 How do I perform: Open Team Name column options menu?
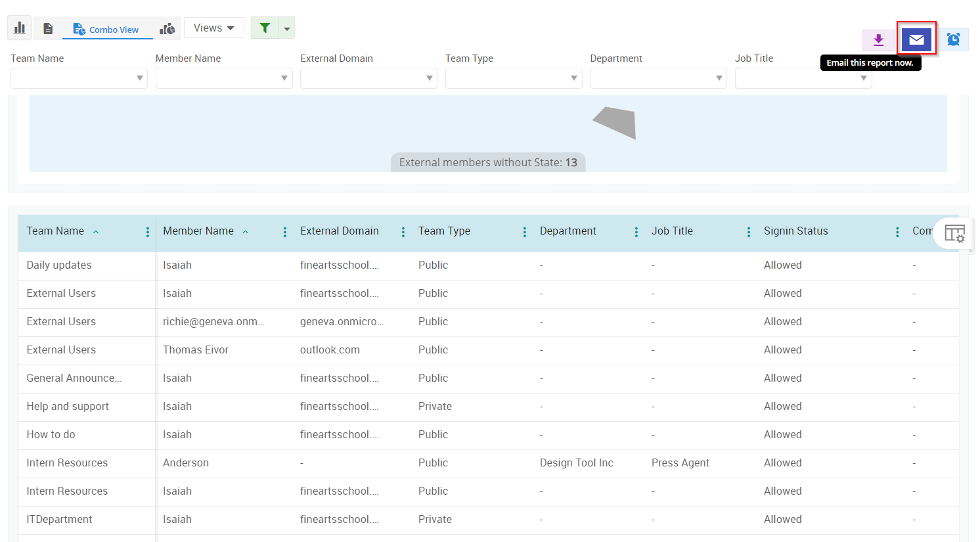point(148,232)
